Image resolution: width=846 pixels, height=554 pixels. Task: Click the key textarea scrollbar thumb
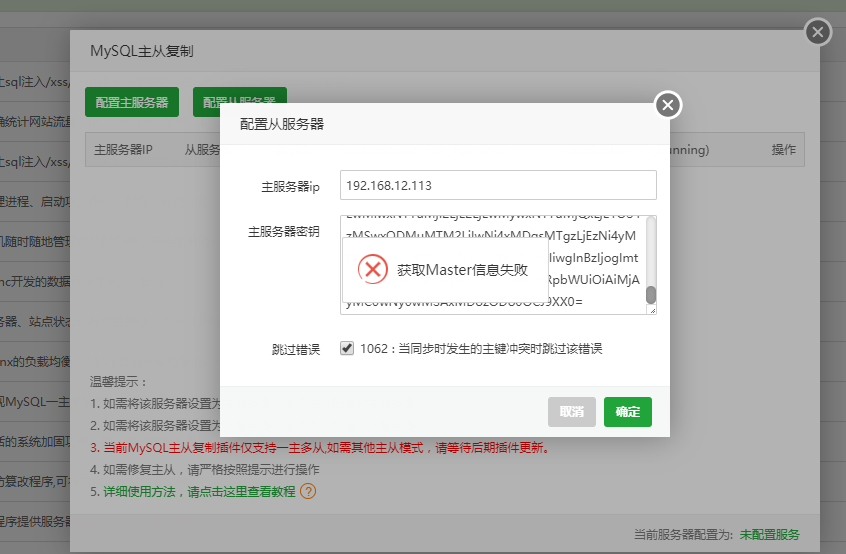pos(651,295)
